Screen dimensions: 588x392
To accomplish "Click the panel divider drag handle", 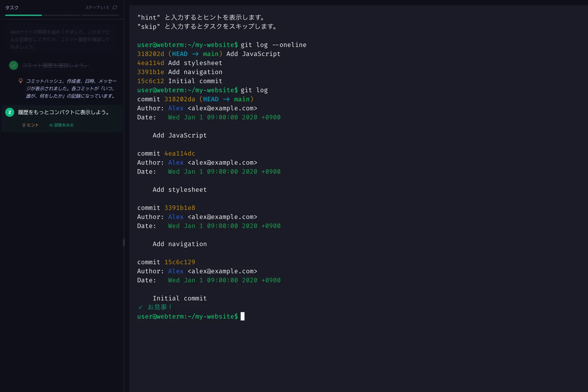I will [x=124, y=242].
